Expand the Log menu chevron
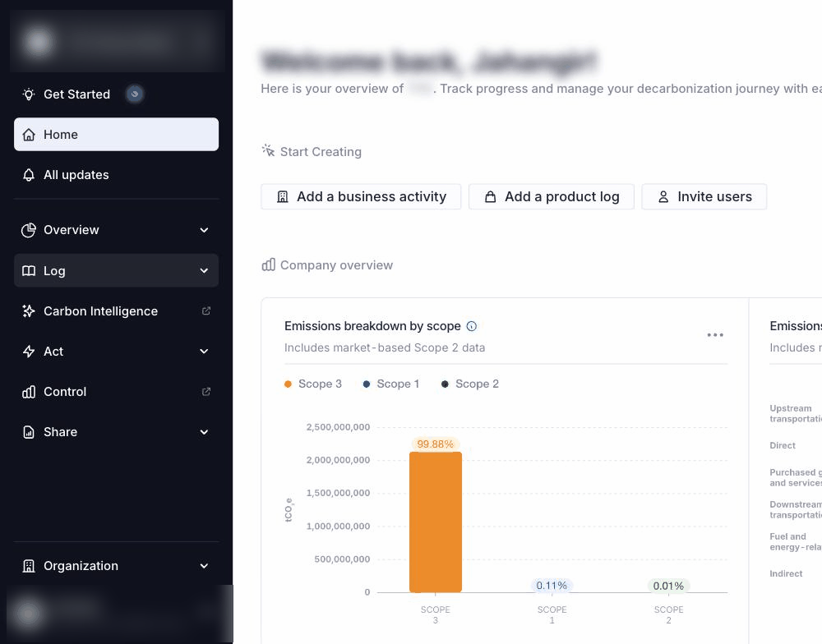 pyautogui.click(x=204, y=271)
